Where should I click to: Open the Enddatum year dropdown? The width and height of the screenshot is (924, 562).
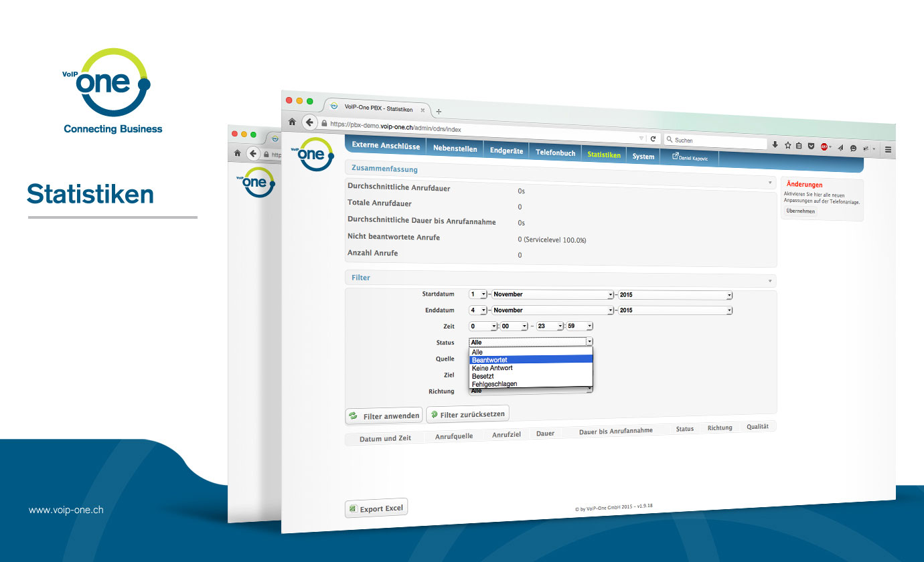[x=676, y=310]
